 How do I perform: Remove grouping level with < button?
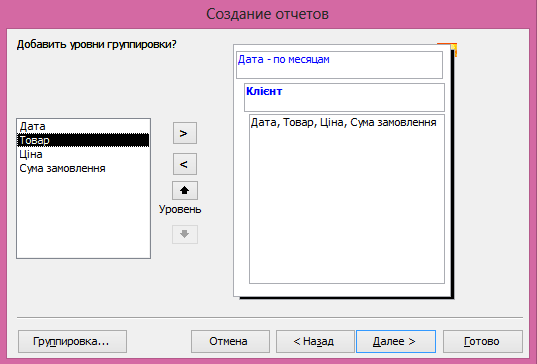185,164
